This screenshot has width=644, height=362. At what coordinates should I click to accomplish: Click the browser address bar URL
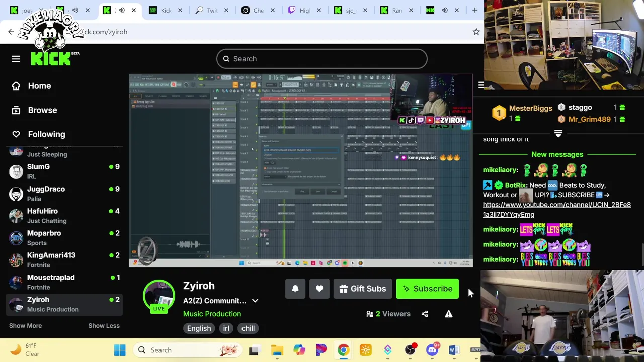(106, 32)
